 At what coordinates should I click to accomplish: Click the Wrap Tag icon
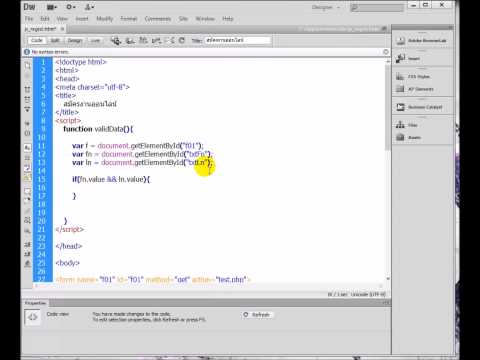pyautogui.click(x=27, y=210)
